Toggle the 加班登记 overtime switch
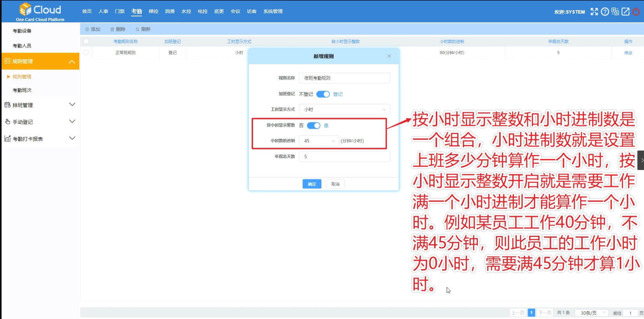The image size is (644, 319). click(323, 94)
